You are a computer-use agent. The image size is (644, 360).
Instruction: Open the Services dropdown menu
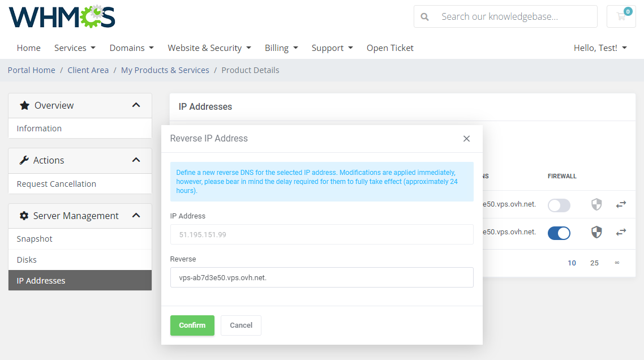click(75, 48)
